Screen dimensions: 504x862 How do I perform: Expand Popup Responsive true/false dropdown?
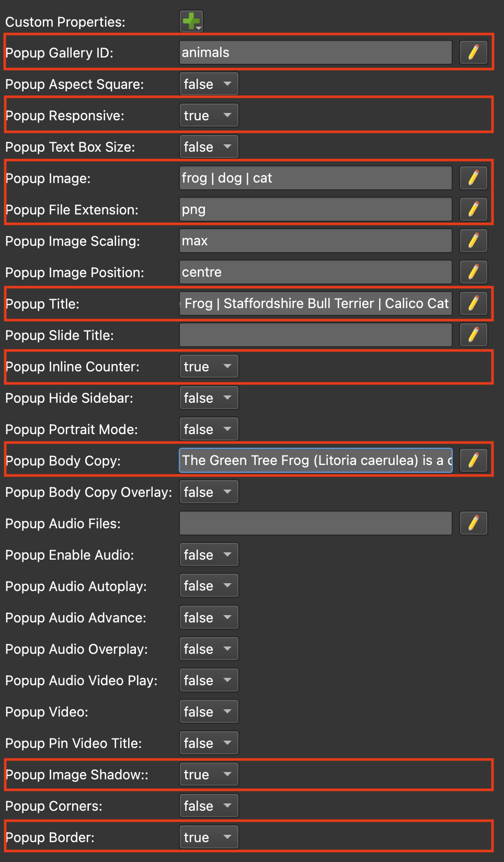(x=209, y=115)
